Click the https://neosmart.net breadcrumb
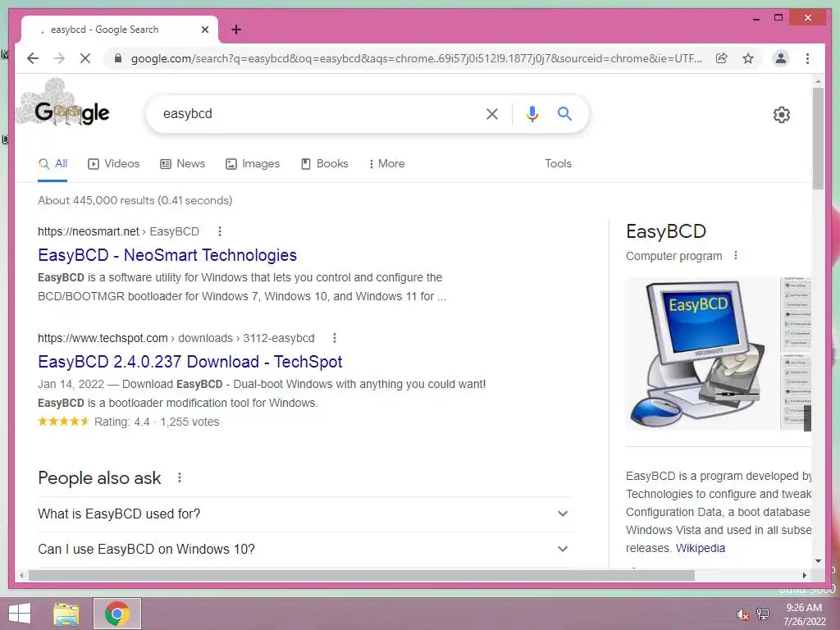The image size is (840, 630). coord(89,231)
